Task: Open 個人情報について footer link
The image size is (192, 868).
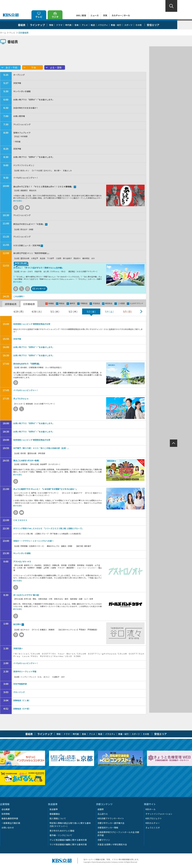Action: point(58,818)
